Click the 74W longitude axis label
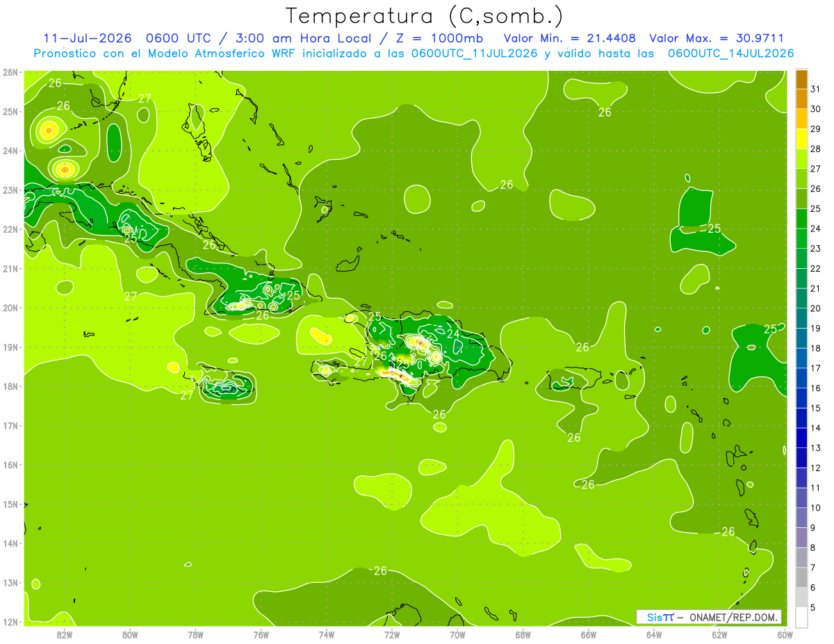The image size is (834, 644). 327,635
